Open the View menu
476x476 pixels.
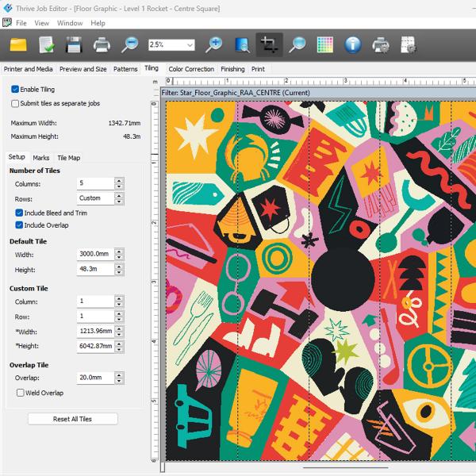[41, 23]
